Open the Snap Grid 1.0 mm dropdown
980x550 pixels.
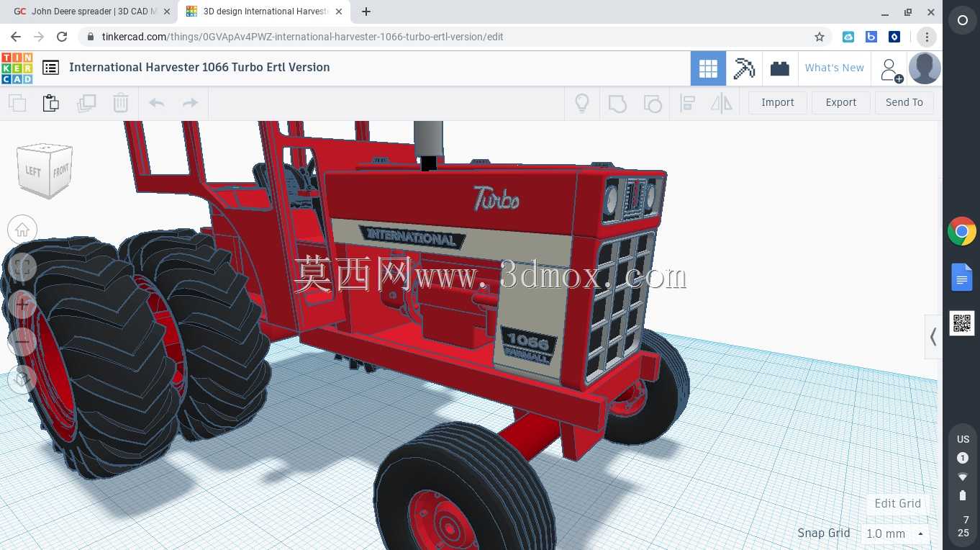(895, 533)
